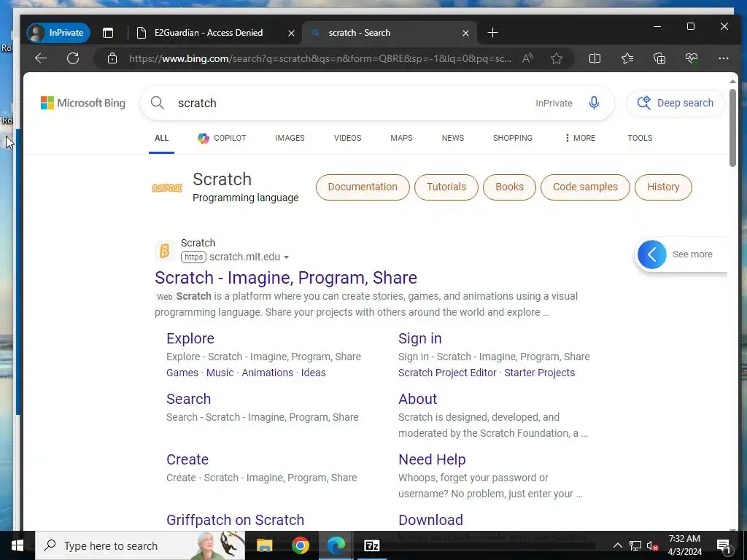Screen dimensions: 747x560
Task: Open the COPILOT tab
Action: click(x=222, y=138)
